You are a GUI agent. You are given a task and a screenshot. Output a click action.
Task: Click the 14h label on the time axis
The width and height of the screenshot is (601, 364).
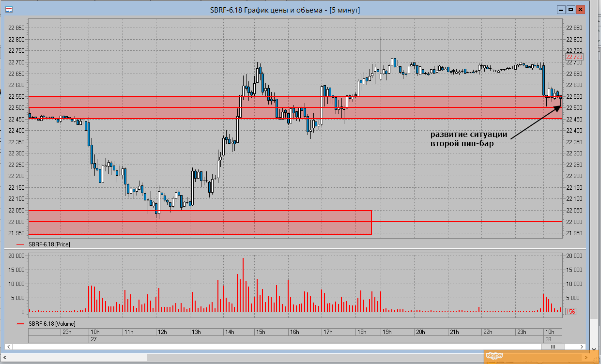(x=229, y=332)
